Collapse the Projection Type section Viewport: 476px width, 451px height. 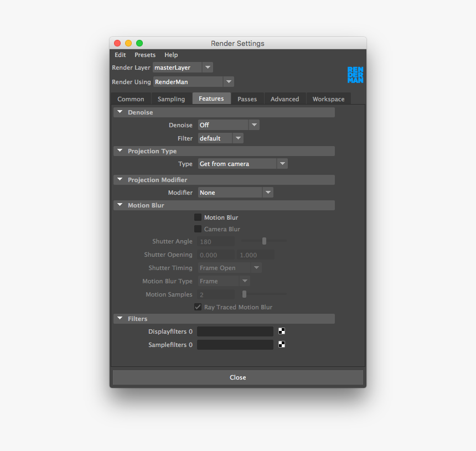click(x=120, y=151)
